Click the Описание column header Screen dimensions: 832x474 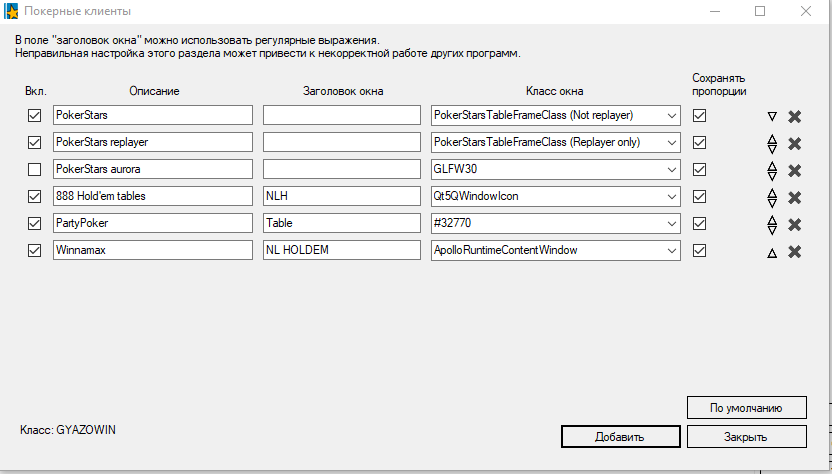pyautogui.click(x=154, y=91)
